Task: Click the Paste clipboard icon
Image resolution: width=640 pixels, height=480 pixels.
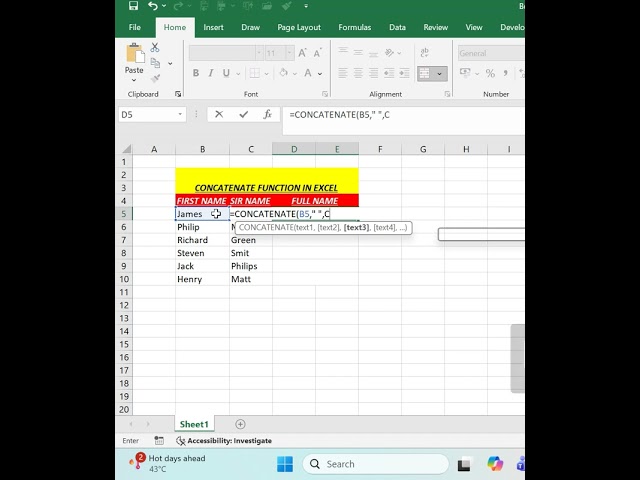Action: [x=135, y=53]
